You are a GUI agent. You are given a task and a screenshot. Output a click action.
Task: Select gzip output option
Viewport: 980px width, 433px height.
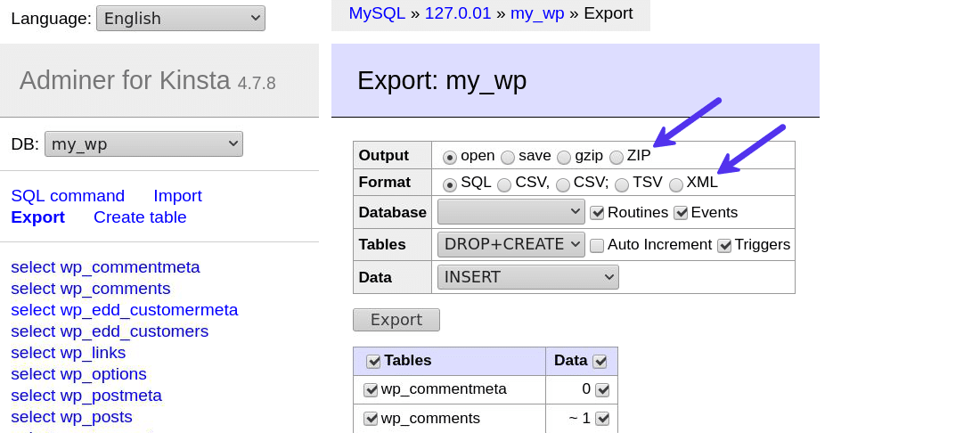564,157
